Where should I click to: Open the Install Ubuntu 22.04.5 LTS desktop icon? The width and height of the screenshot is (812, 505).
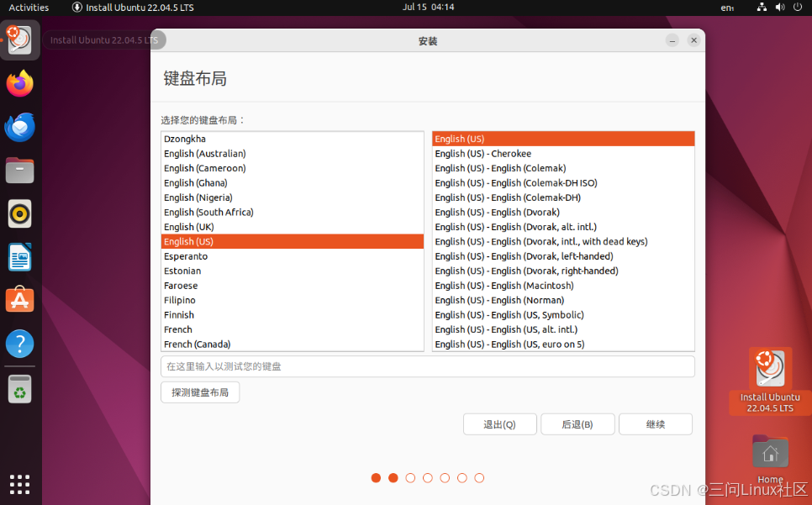770,381
